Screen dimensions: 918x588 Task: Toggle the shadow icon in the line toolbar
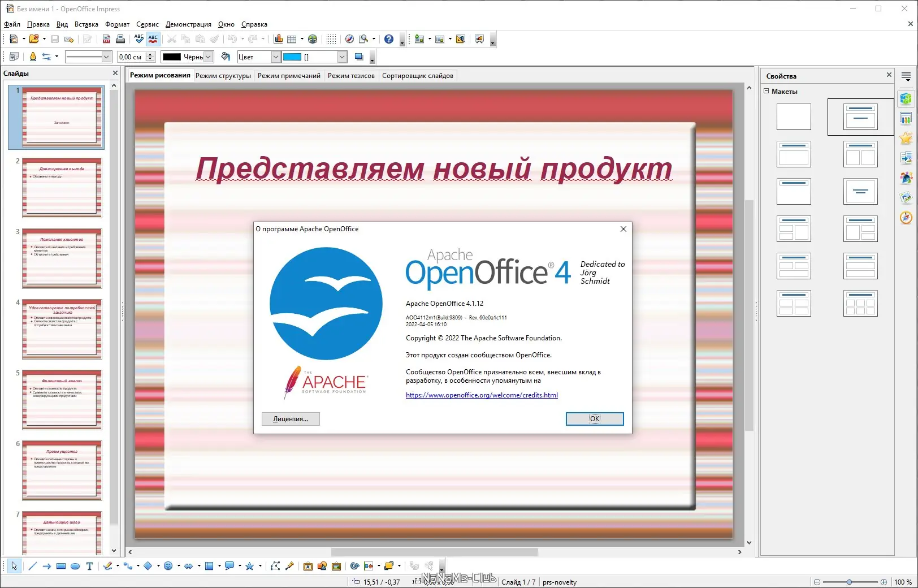point(358,57)
